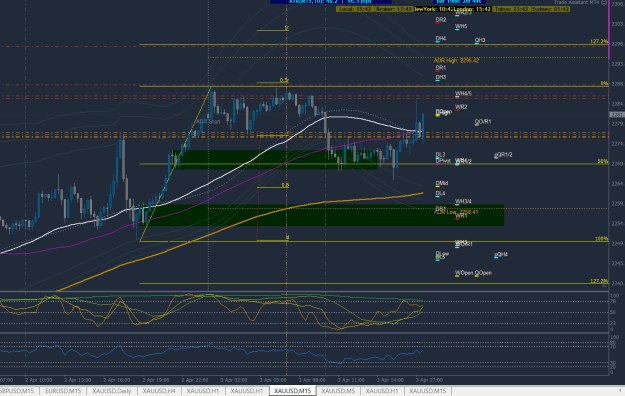The height and width of the screenshot is (396, 625).
Task: Select the DMid level label
Action: pyautogui.click(x=442, y=183)
